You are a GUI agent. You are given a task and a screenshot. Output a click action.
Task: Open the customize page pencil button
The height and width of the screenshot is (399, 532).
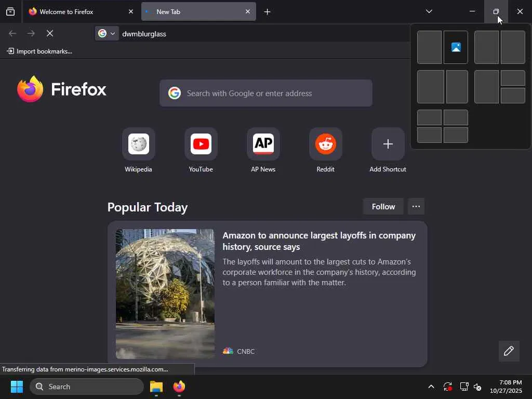click(509, 351)
